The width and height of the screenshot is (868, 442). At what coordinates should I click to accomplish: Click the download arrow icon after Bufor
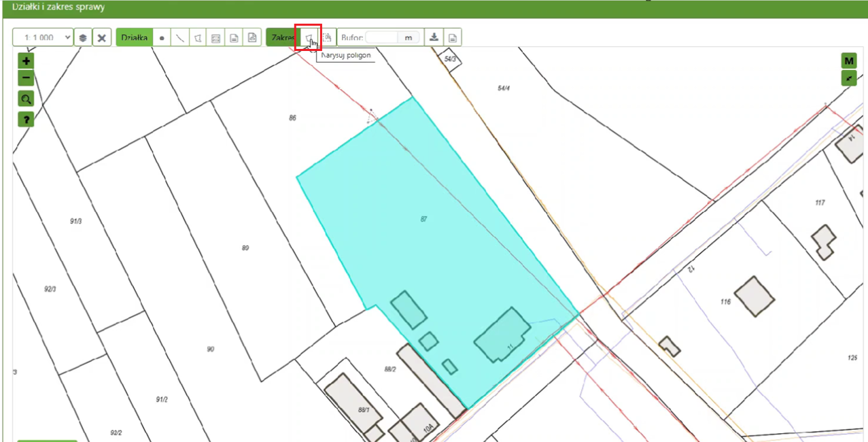click(x=434, y=37)
